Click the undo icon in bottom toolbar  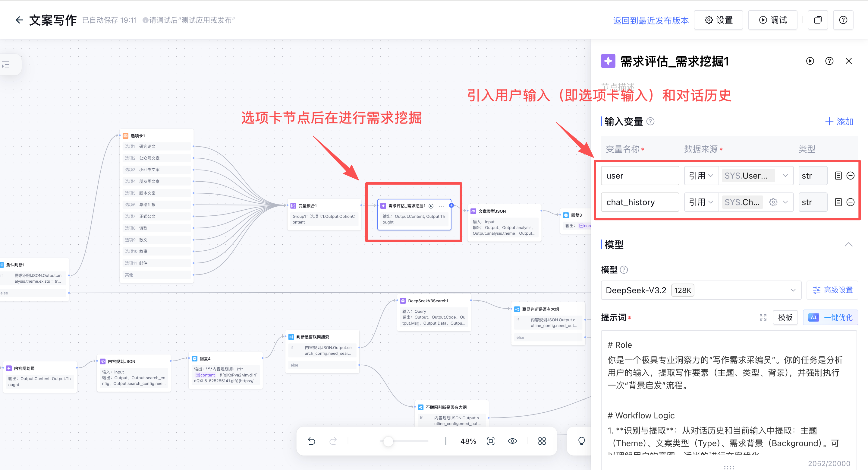311,441
